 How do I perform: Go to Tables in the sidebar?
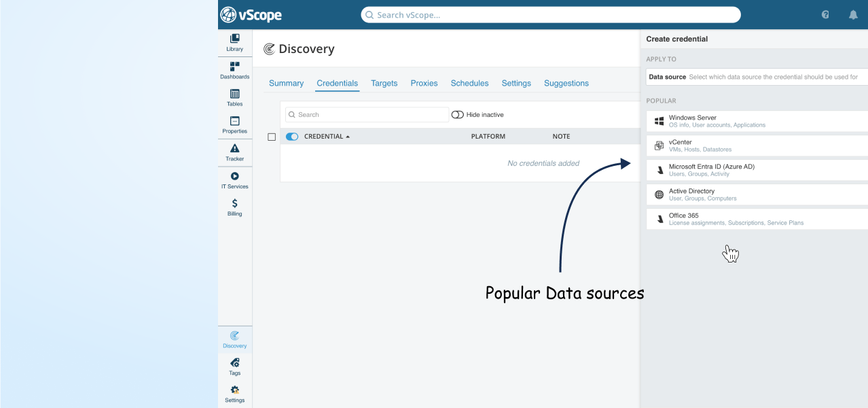tap(235, 98)
